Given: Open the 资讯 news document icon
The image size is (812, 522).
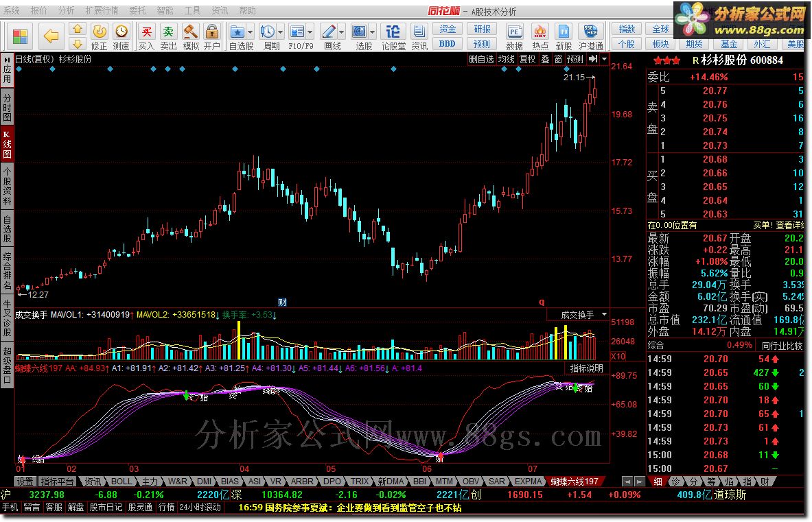Looking at the screenshot, I should pyautogui.click(x=419, y=37).
